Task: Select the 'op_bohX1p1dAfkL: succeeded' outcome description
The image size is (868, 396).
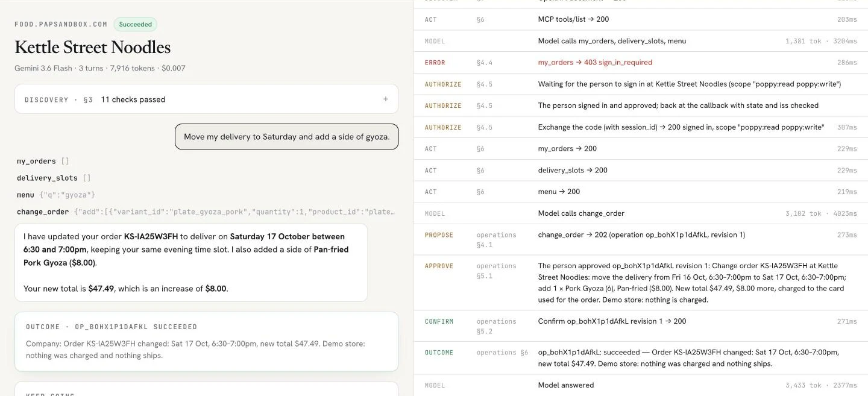Action: tap(688, 358)
